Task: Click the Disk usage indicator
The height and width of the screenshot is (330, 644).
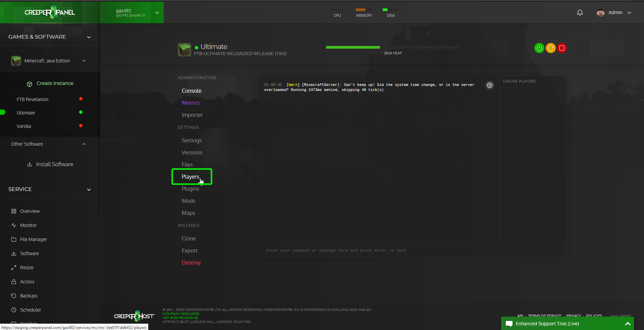Action: pyautogui.click(x=391, y=13)
